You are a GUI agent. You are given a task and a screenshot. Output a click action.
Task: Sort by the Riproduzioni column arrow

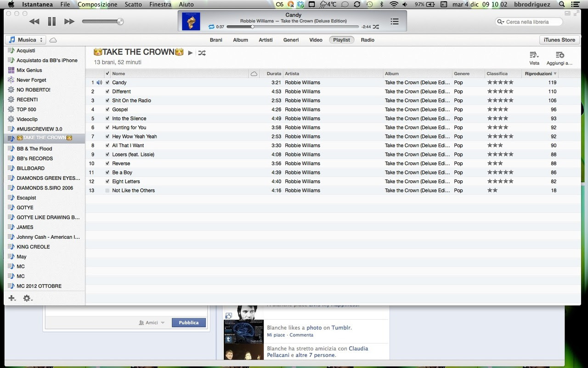pyautogui.click(x=555, y=74)
